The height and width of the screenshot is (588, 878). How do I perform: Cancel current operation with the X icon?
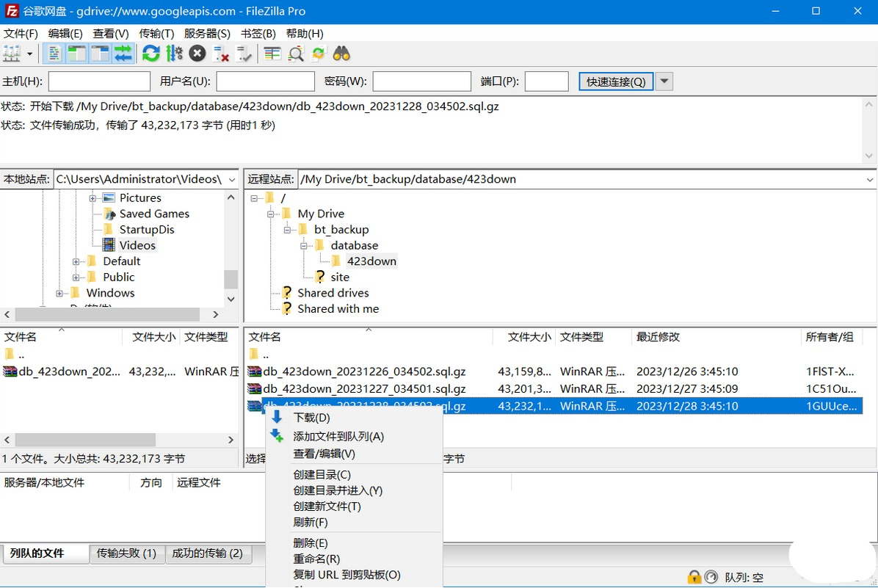[x=197, y=53]
